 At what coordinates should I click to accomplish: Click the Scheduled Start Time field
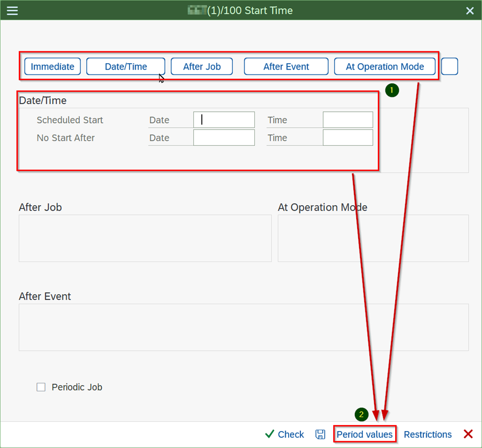348,120
